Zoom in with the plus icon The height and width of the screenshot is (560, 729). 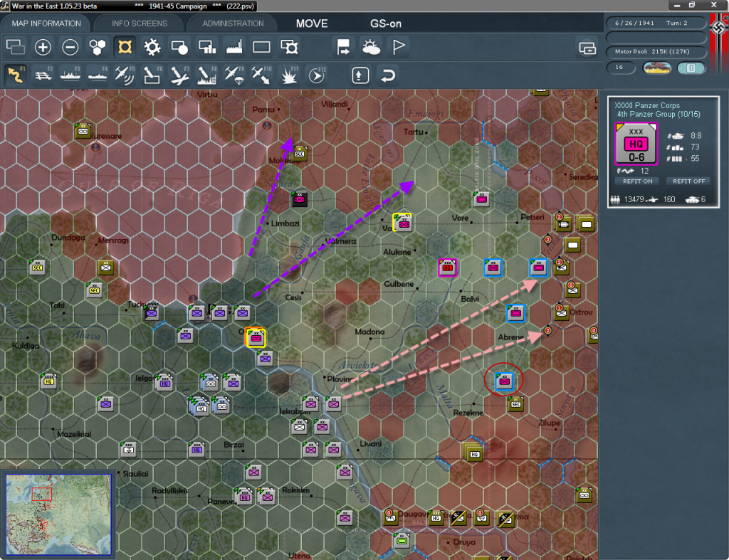[43, 47]
